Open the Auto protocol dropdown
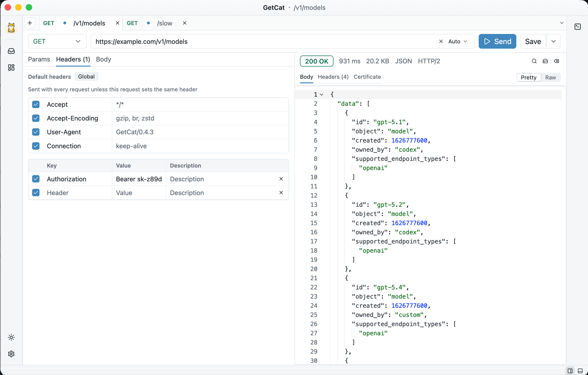Screen dimensions: 588x375 point(458,41)
